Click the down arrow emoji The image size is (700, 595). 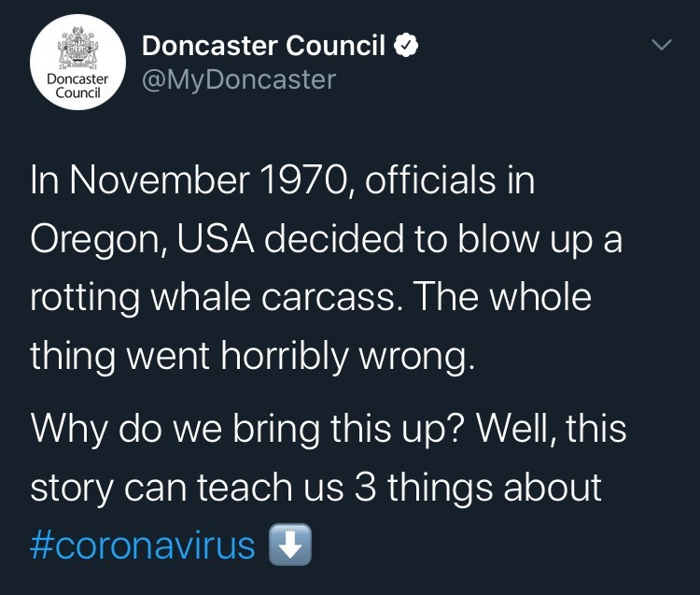[x=289, y=545]
